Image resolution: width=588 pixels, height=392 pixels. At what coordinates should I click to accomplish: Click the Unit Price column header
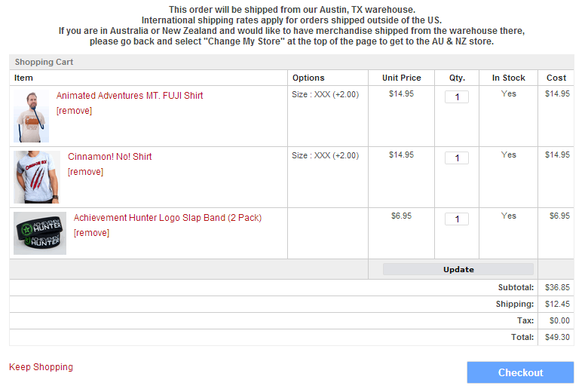click(401, 78)
